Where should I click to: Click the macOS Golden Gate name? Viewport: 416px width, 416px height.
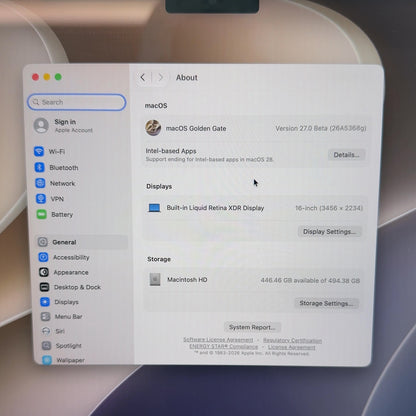tap(196, 128)
